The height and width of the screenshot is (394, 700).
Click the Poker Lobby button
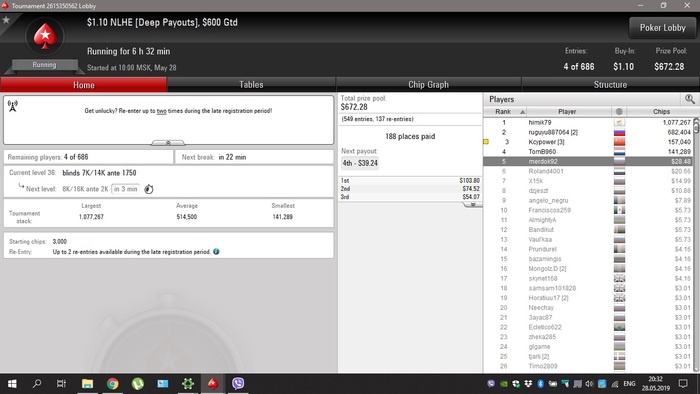(x=662, y=28)
